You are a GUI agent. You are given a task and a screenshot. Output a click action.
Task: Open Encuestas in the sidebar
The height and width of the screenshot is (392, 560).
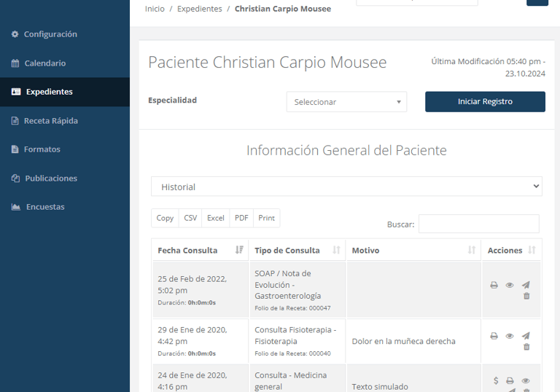click(65, 207)
